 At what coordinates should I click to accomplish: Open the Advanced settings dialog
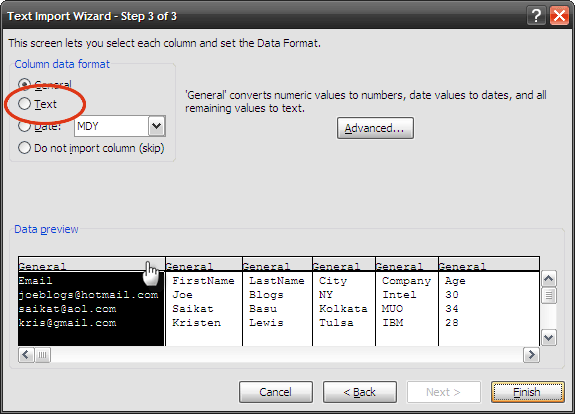375,128
